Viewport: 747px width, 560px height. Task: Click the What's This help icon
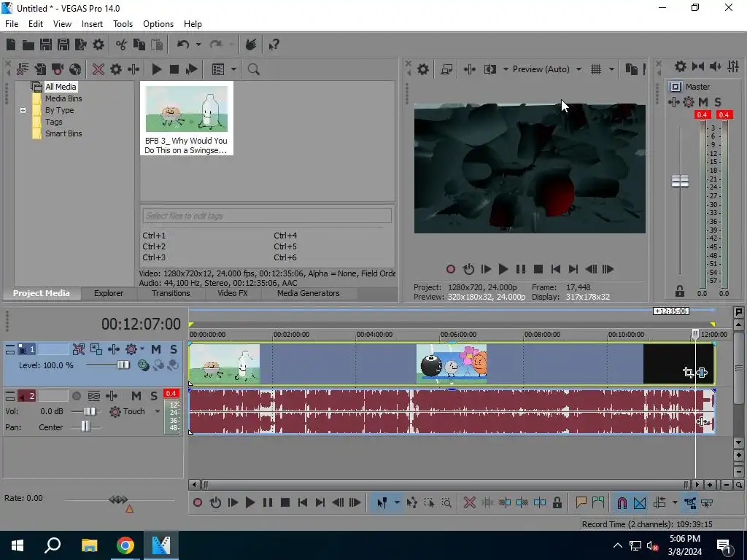pos(274,44)
